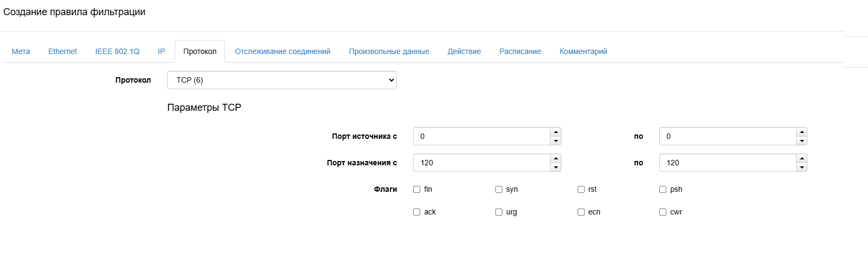868x275 pixels.
Task: Increment source port start value spinner
Action: 555,132
